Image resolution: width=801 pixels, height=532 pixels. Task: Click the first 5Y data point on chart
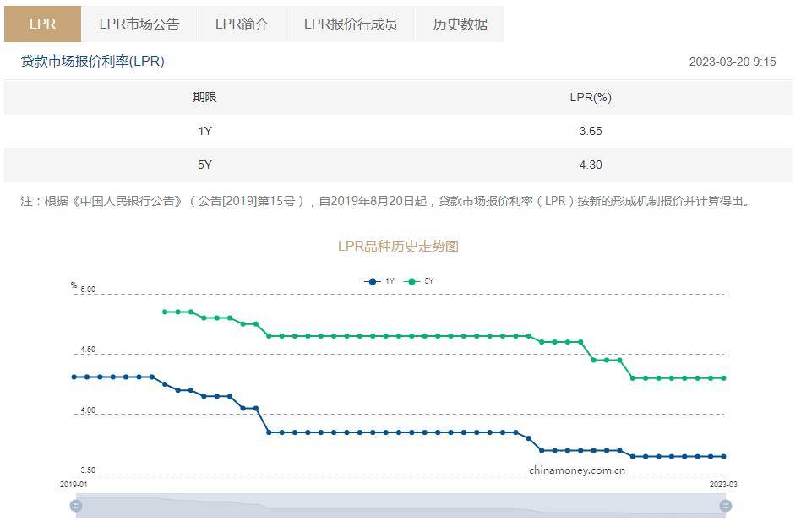(x=165, y=312)
